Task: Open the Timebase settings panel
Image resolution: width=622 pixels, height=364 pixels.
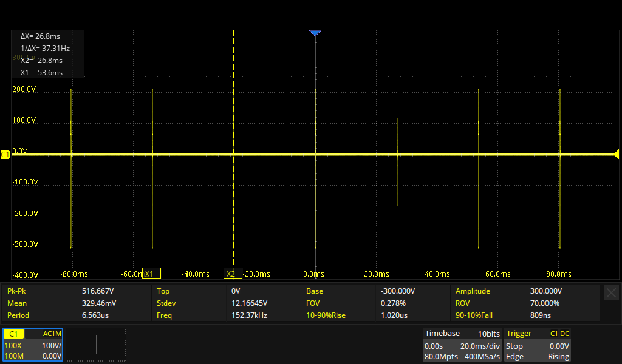Action: pos(462,345)
